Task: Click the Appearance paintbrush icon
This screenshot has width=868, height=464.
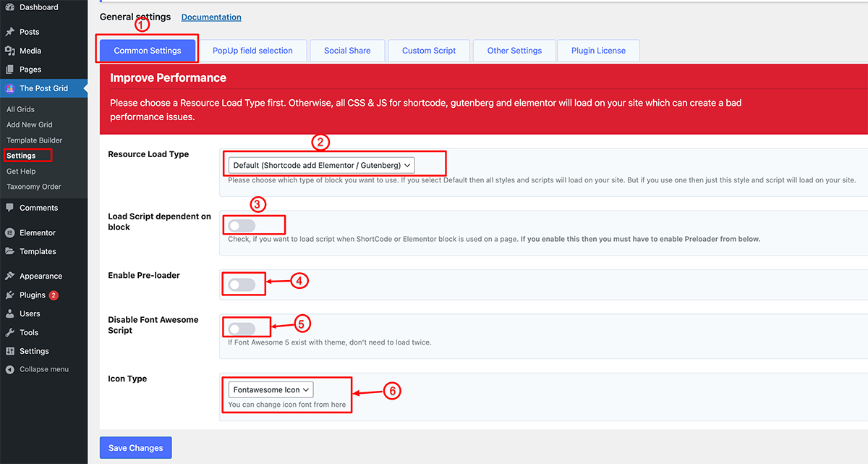Action: click(9, 276)
